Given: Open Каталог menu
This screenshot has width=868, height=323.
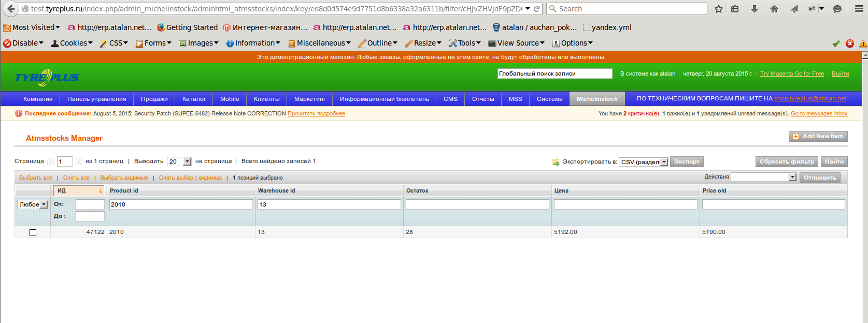Looking at the screenshot, I should click(x=194, y=99).
